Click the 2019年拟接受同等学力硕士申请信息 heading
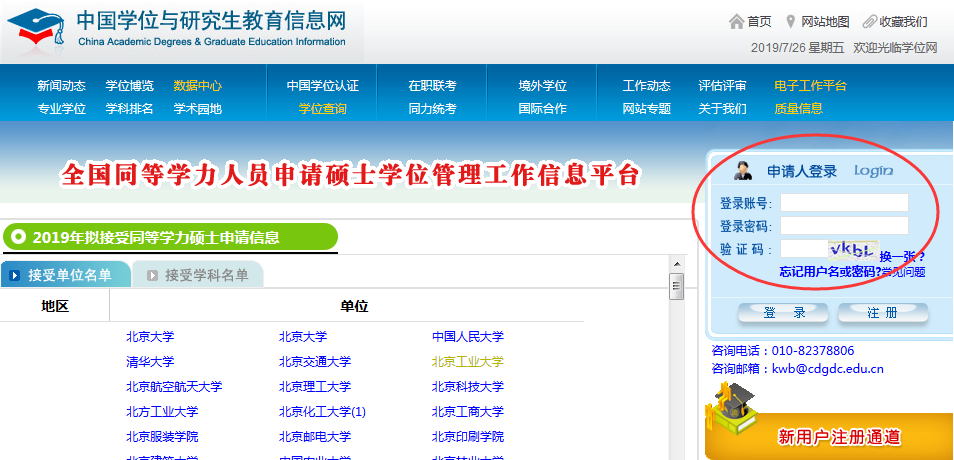Viewport: 954px width, 460px height. pos(156,237)
